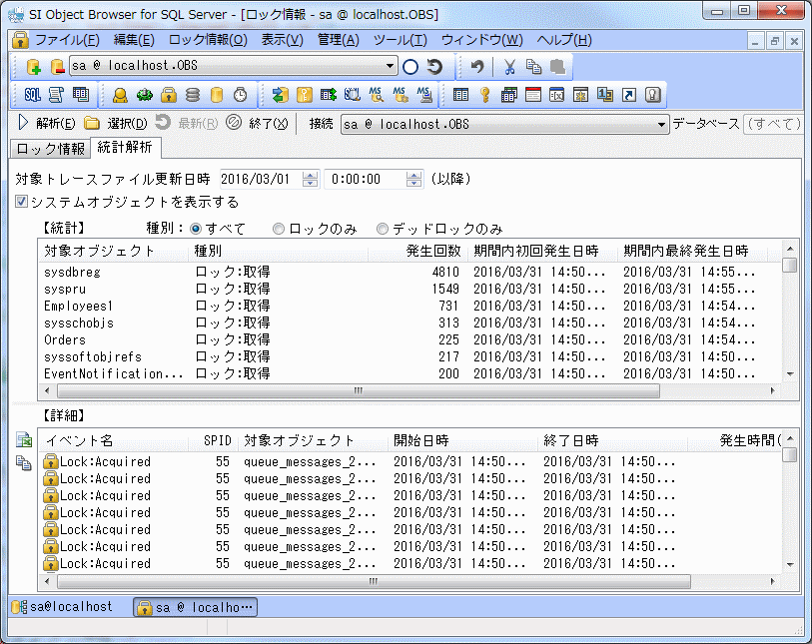This screenshot has height=644, width=812.
Task: Click the scissors cut icon
Action: (x=509, y=67)
